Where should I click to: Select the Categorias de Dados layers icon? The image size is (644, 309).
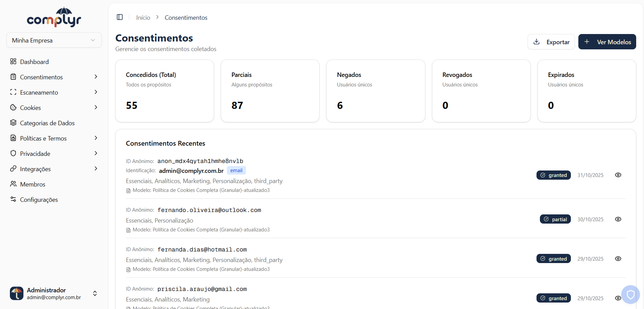[13, 123]
